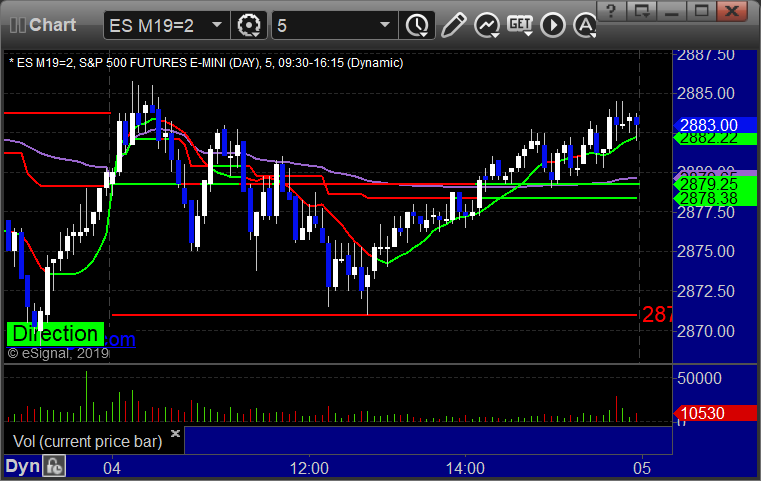Click the Chart window grip icon
This screenshot has height=481, width=761.
(17, 25)
